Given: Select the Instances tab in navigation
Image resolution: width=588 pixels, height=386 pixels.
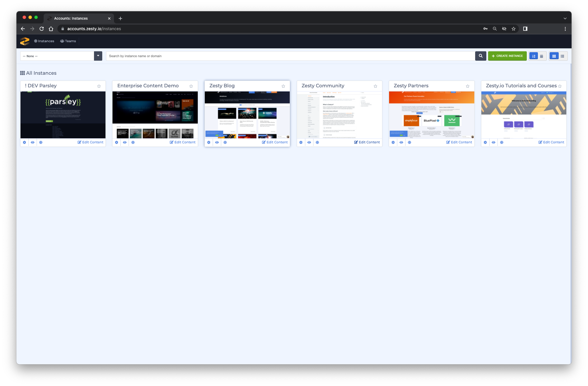Looking at the screenshot, I should [44, 41].
